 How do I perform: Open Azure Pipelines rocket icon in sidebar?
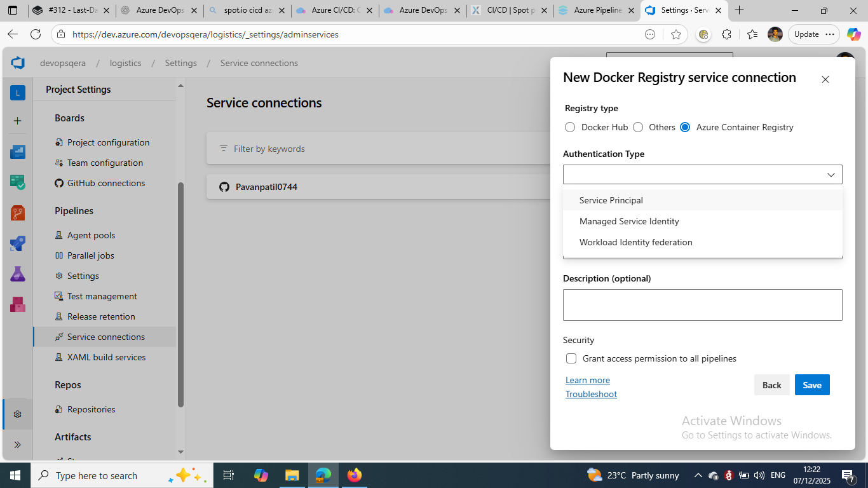(x=17, y=243)
